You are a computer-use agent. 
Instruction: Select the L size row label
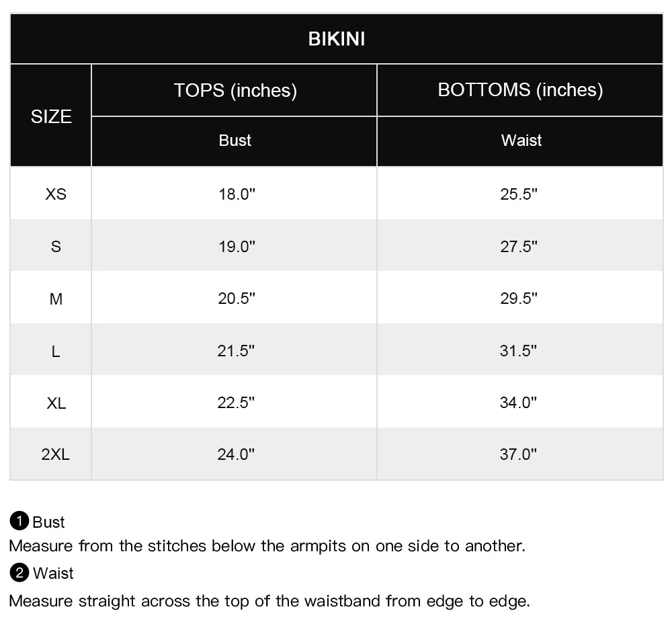click(56, 351)
